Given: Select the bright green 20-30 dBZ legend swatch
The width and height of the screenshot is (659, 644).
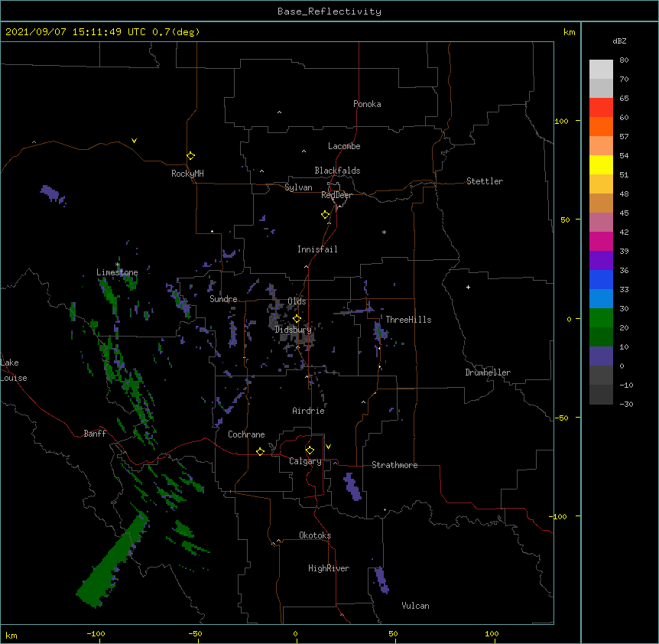Looking at the screenshot, I should [x=601, y=318].
